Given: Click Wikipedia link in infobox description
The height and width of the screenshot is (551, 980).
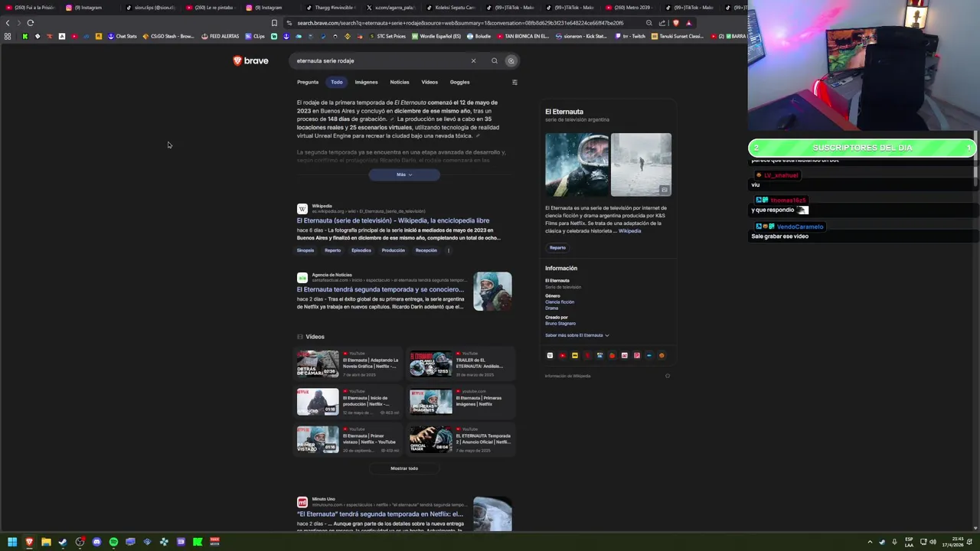Looking at the screenshot, I should [x=629, y=231].
